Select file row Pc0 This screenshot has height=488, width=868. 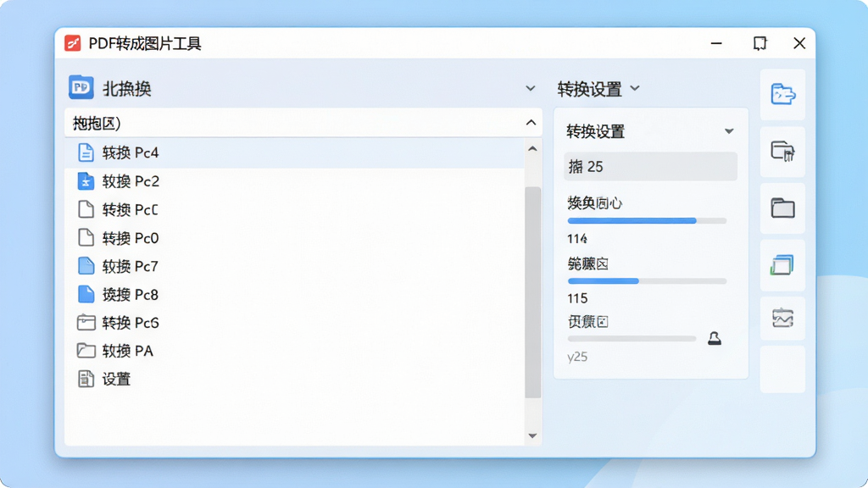(294, 237)
